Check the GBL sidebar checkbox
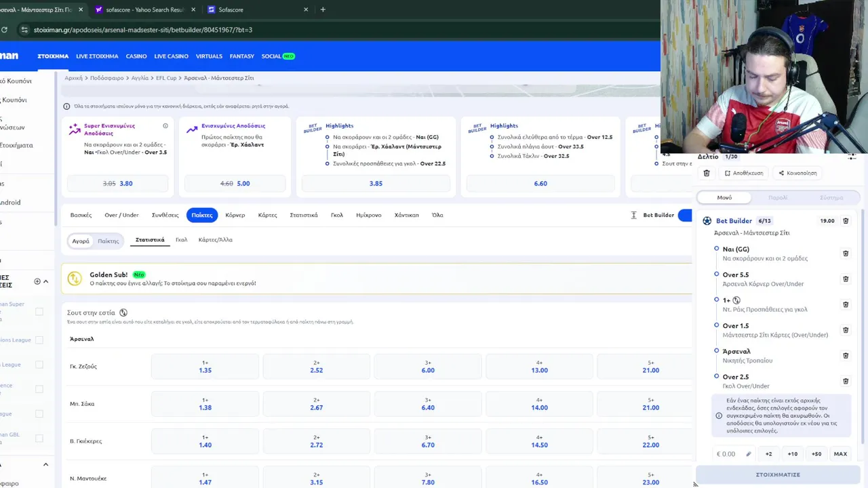868x488 pixels. pos(39,438)
